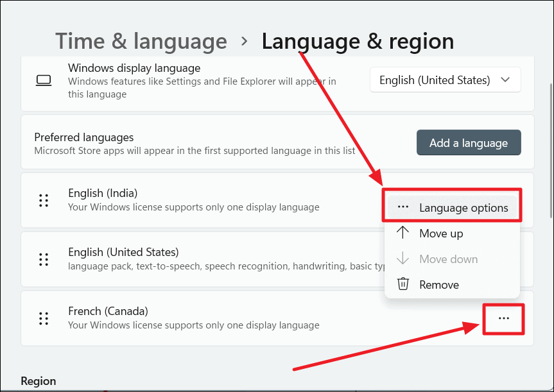Open the ellipsis menu for French (Canada)
This screenshot has width=554, height=392.
coord(504,319)
